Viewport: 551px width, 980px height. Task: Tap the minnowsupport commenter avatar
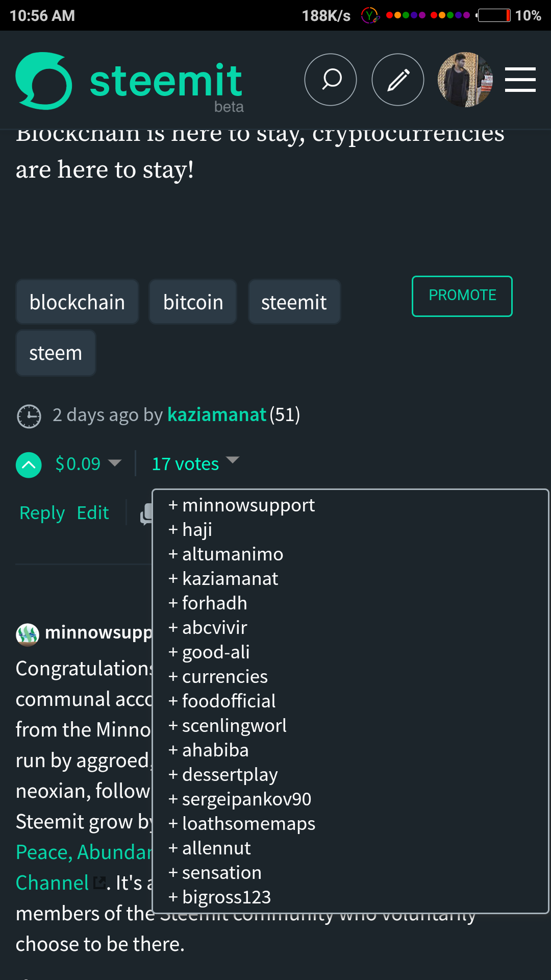(x=28, y=634)
